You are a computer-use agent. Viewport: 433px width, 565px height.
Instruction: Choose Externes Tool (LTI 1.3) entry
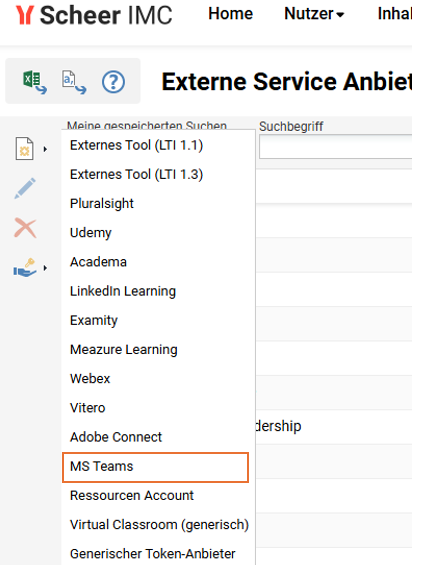tap(136, 175)
